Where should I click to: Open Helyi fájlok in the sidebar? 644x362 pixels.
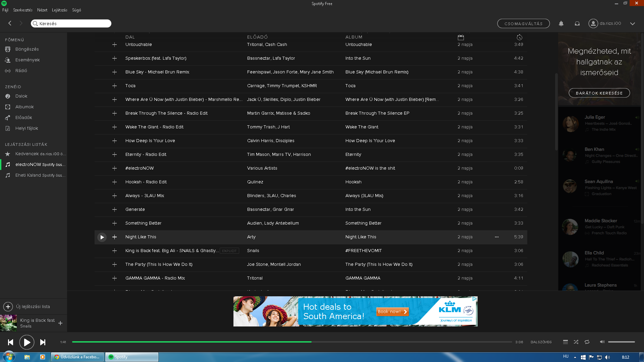coord(26,128)
